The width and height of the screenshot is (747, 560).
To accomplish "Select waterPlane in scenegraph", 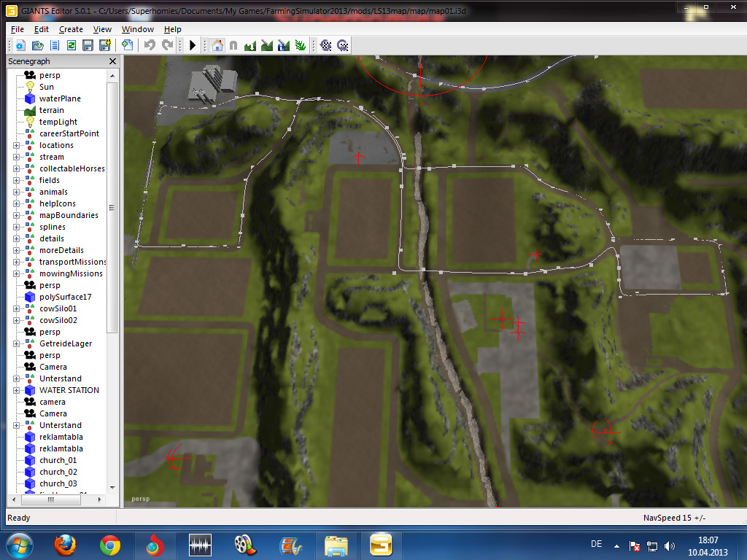I will point(60,98).
